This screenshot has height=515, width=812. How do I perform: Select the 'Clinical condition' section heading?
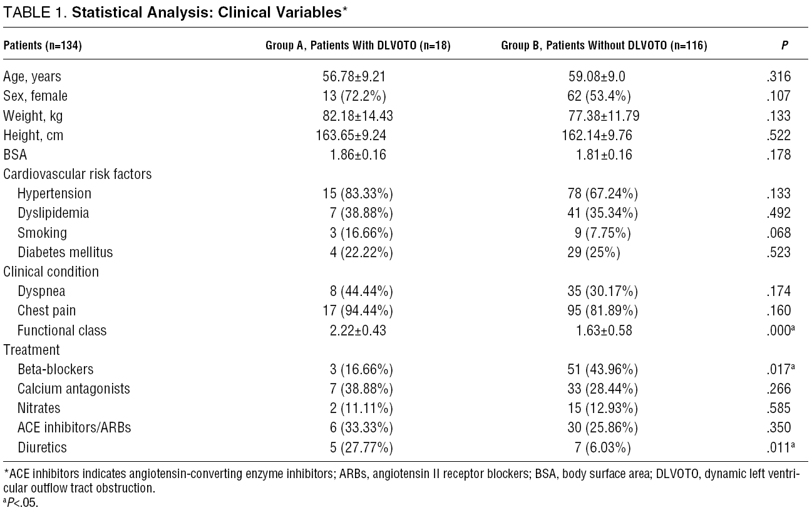(51, 272)
